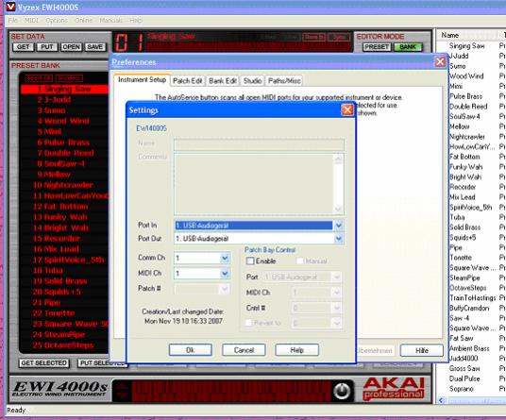The height and width of the screenshot is (420, 506).
Task: Select preset 18 Tuba
Action: point(64,270)
